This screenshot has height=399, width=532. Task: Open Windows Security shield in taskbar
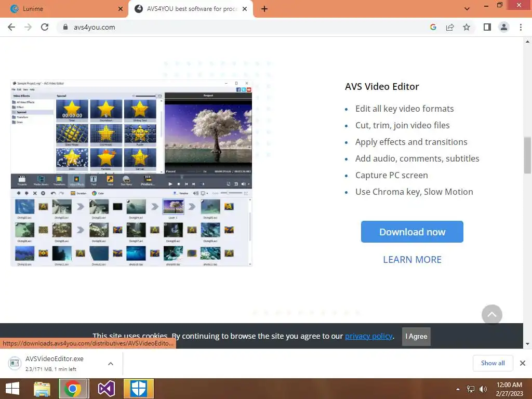138,389
